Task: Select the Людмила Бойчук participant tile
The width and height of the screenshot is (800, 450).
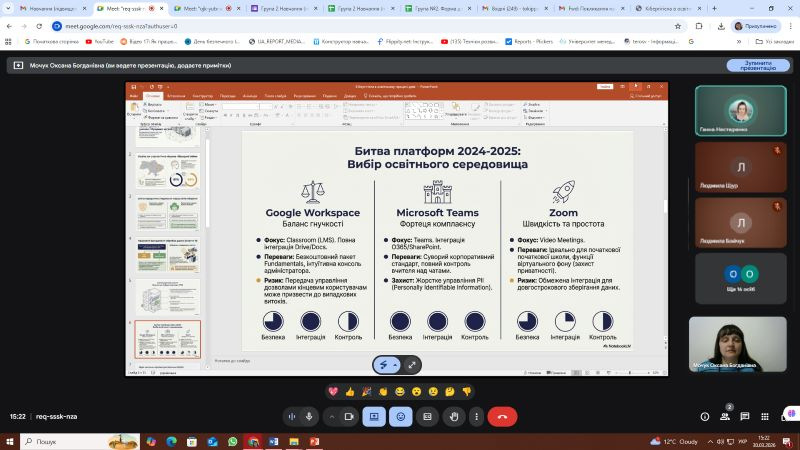Action: [x=741, y=222]
